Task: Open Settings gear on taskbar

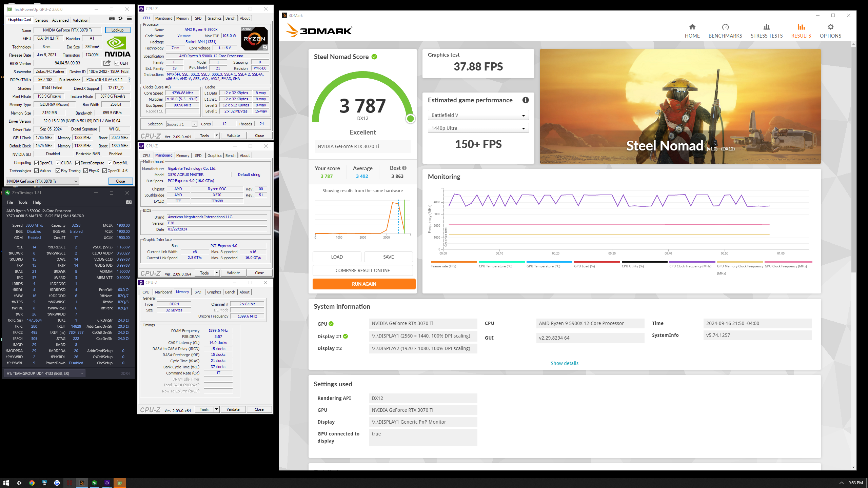Action: click(19, 483)
